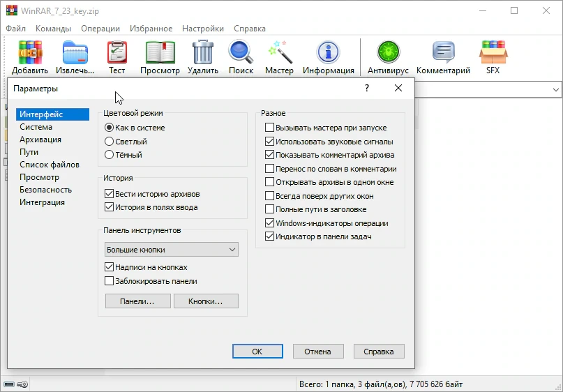Switch to the Система settings category
The height and width of the screenshot is (392, 563).
coord(36,127)
